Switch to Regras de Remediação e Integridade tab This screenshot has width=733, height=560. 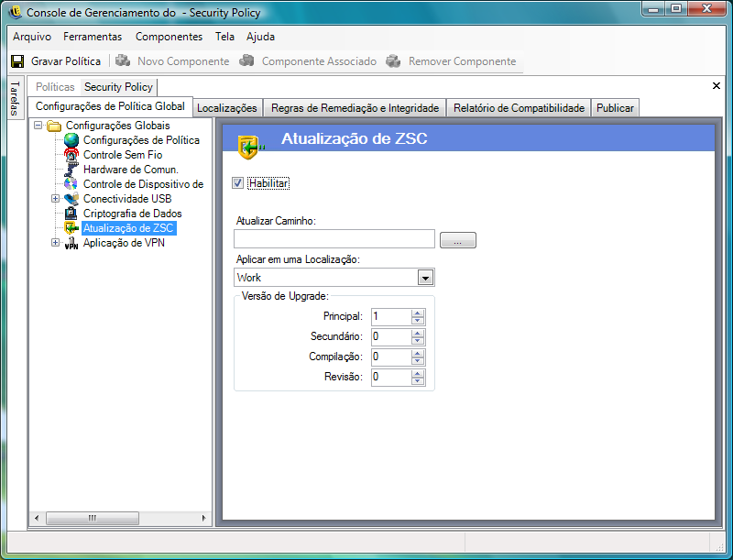coord(355,108)
